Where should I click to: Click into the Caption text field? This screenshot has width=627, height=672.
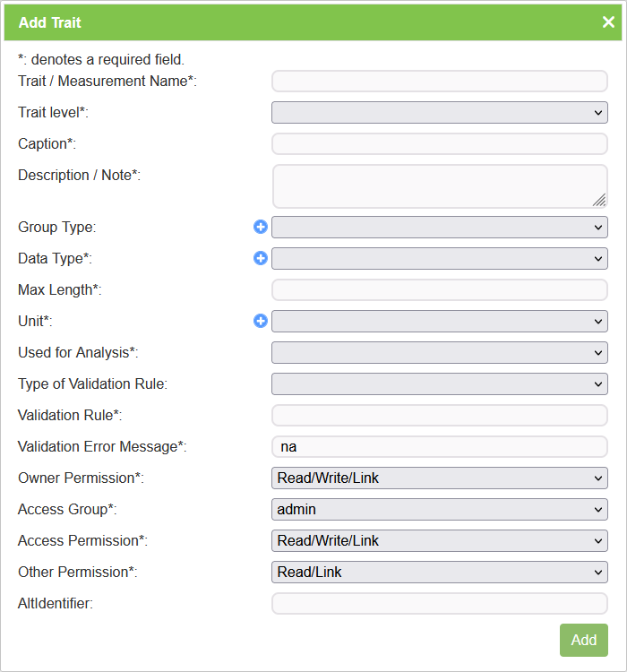[x=439, y=144]
